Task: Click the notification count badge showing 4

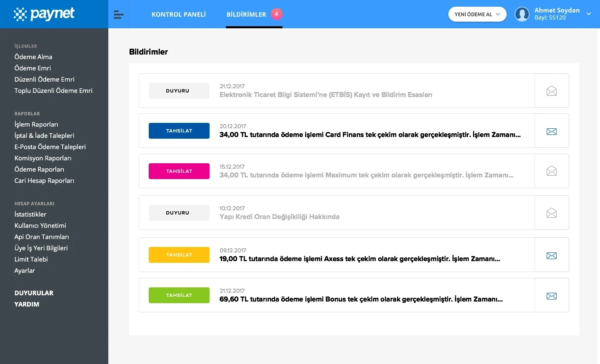Action: (276, 14)
